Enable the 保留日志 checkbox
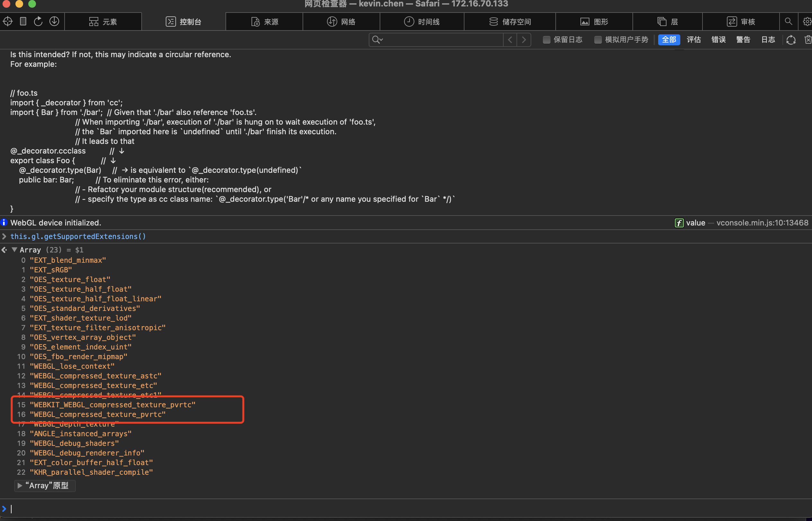 [546, 40]
